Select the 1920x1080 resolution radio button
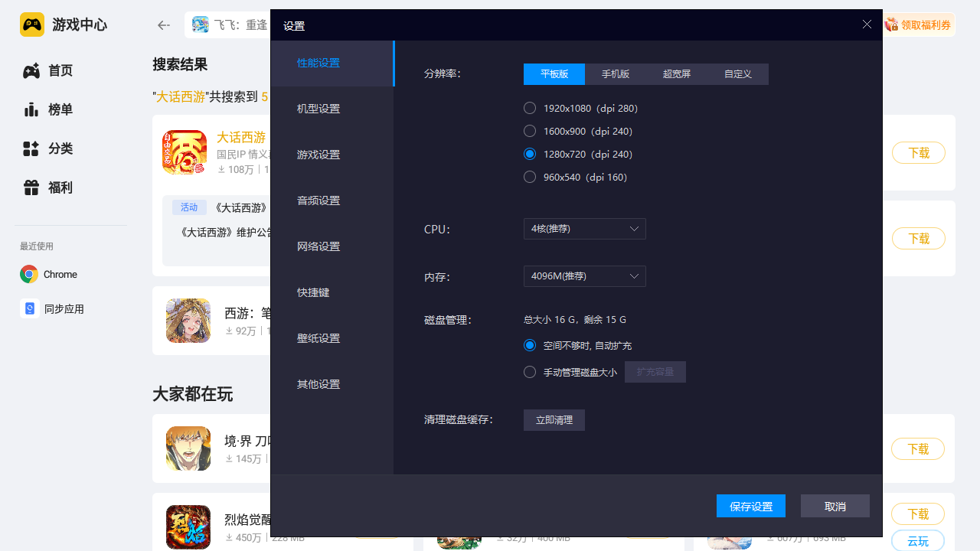The height and width of the screenshot is (551, 980). (x=529, y=108)
